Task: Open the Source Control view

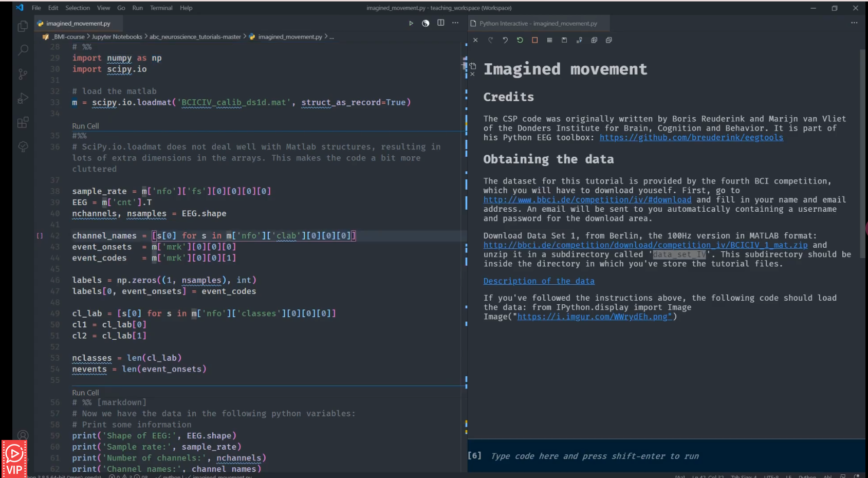Action: (23, 75)
